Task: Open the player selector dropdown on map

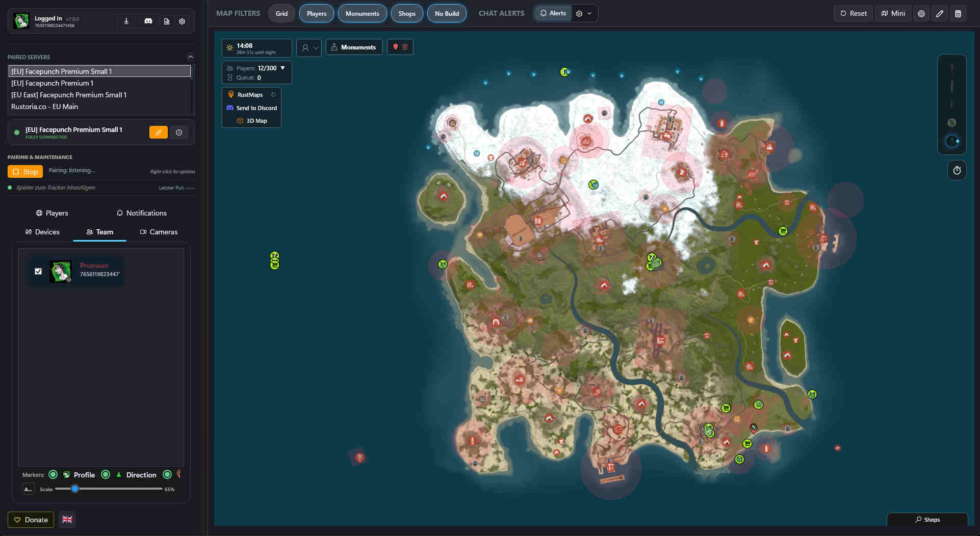Action: tap(309, 48)
